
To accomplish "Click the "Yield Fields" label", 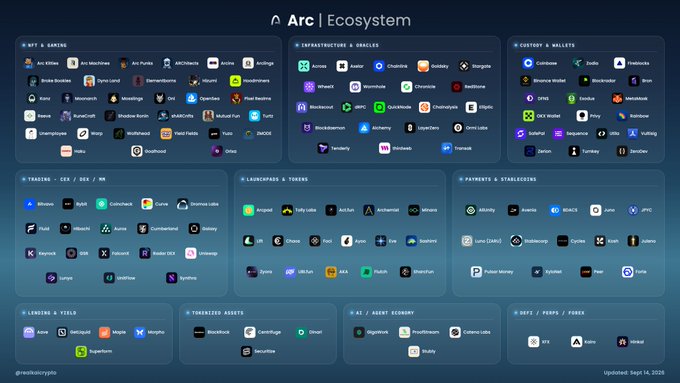I will point(186,134).
